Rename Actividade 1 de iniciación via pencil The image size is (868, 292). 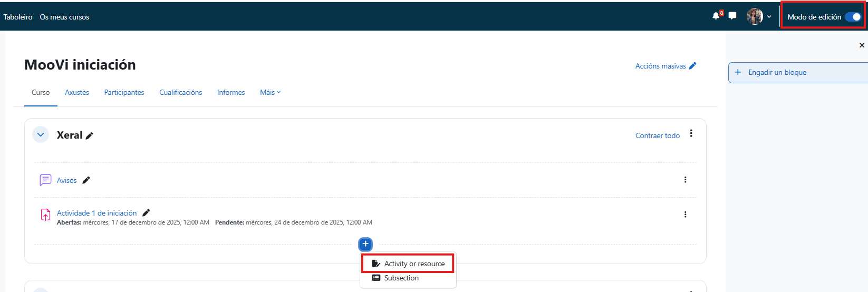pyautogui.click(x=146, y=213)
